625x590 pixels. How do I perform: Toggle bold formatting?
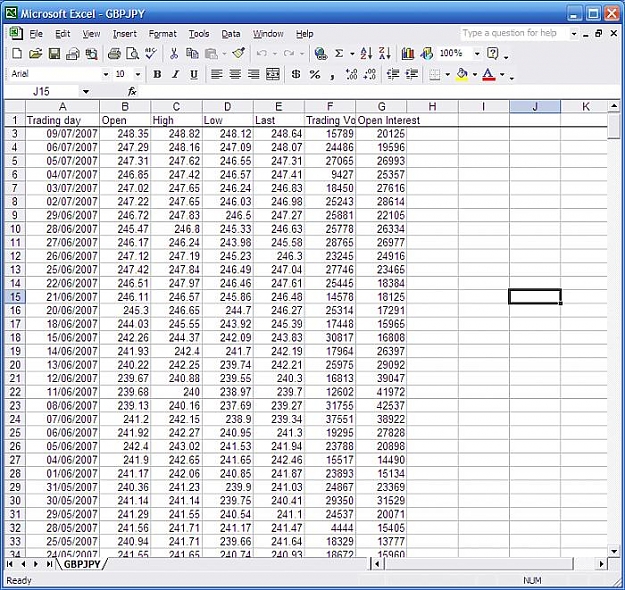[157, 75]
